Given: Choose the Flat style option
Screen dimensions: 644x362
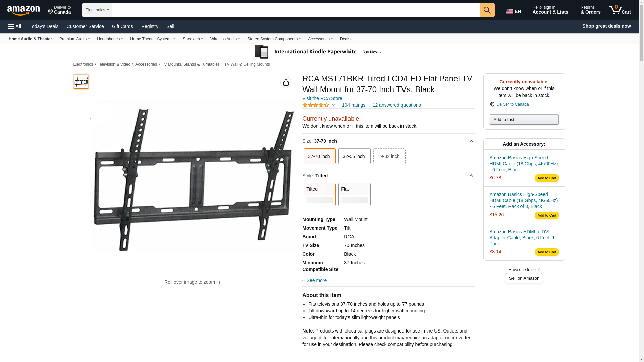Looking at the screenshot, I should (354, 194).
